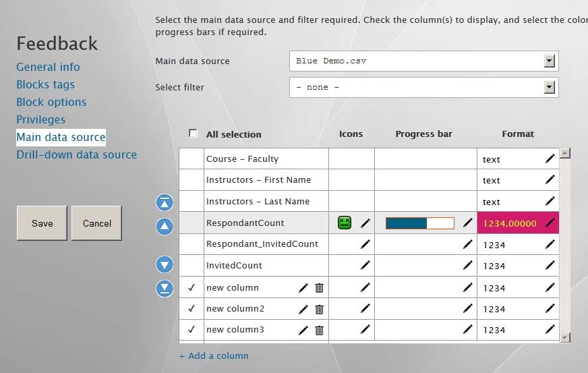Rename the 'new column' row with pencil

303,288
